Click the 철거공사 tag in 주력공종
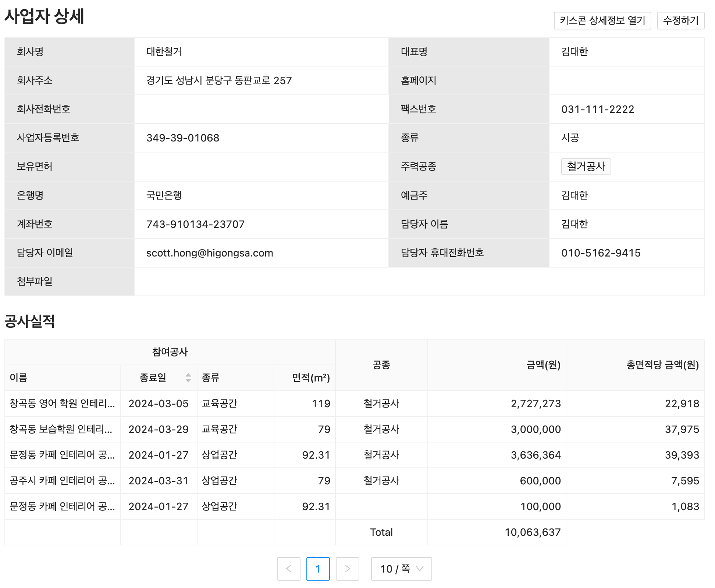Screen dimensions: 715x588 pyautogui.click(x=586, y=166)
